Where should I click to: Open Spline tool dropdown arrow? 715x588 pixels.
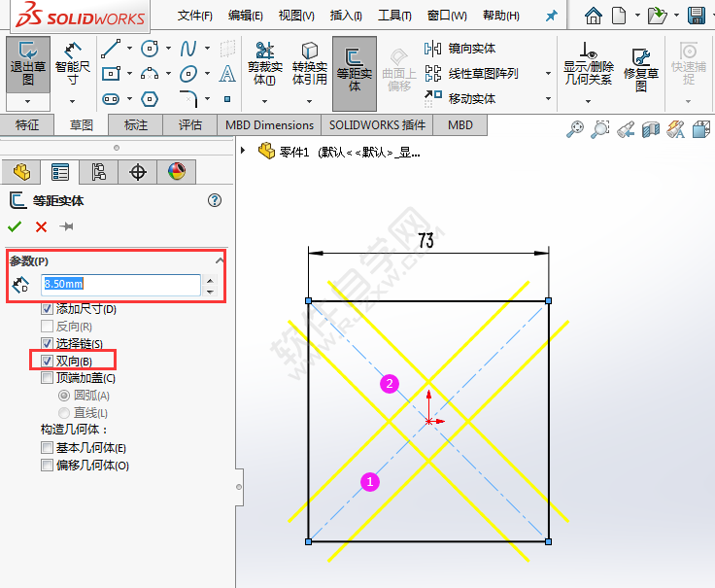point(208,49)
